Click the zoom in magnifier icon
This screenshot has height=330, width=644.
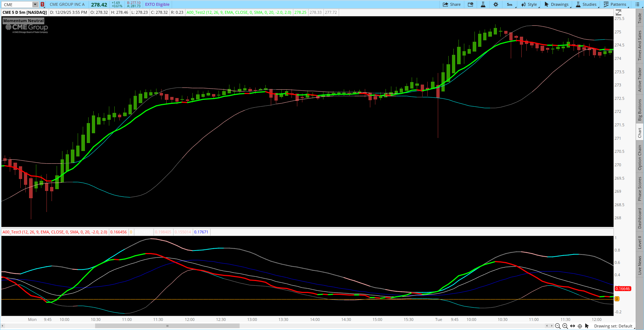[565, 326]
